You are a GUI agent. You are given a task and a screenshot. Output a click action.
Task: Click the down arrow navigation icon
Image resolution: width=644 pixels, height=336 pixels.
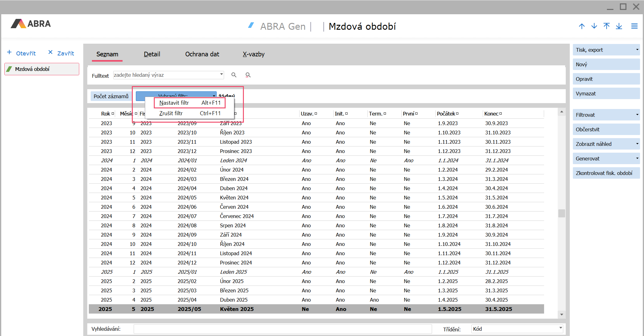pyautogui.click(x=594, y=26)
